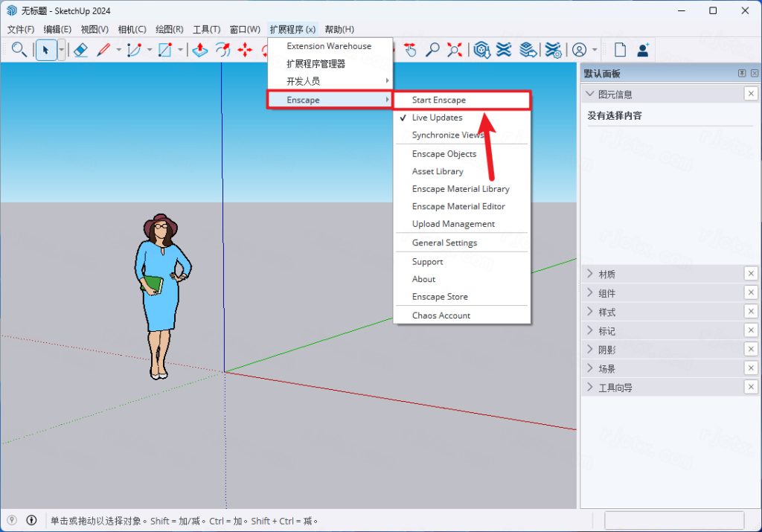
Task: Open Extension Warehouse toolbar icon
Action: (x=504, y=50)
